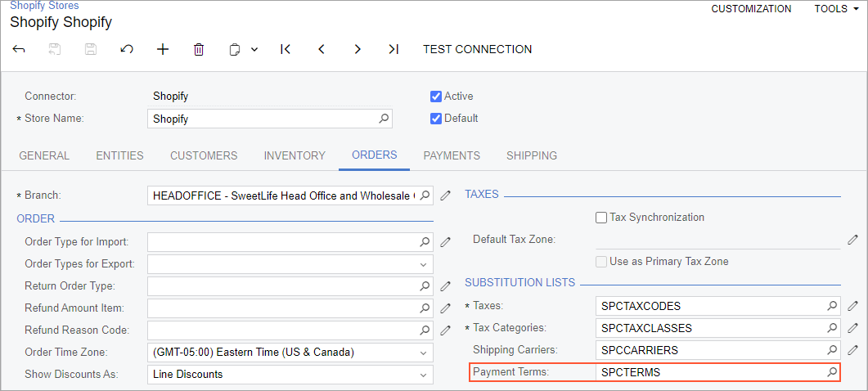Expand Order Types for Export dropdown
Image resolution: width=868 pixels, height=391 pixels.
(x=424, y=264)
